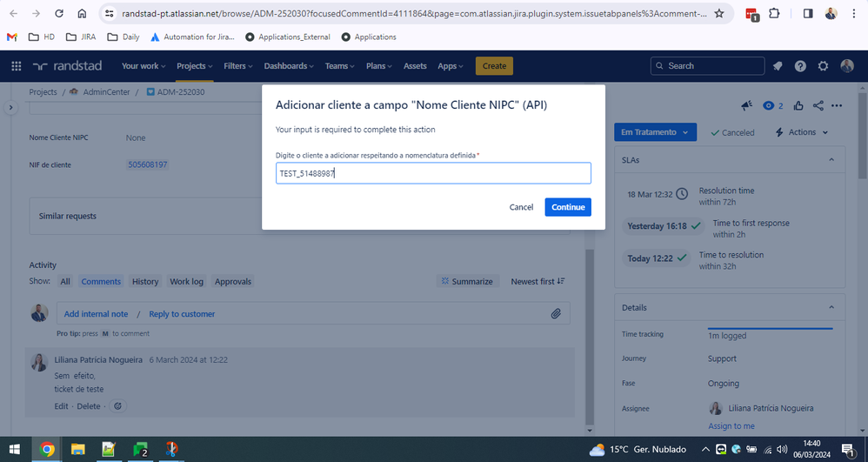Click the browser back arrow
868x462 pixels.
pyautogui.click(x=14, y=13)
